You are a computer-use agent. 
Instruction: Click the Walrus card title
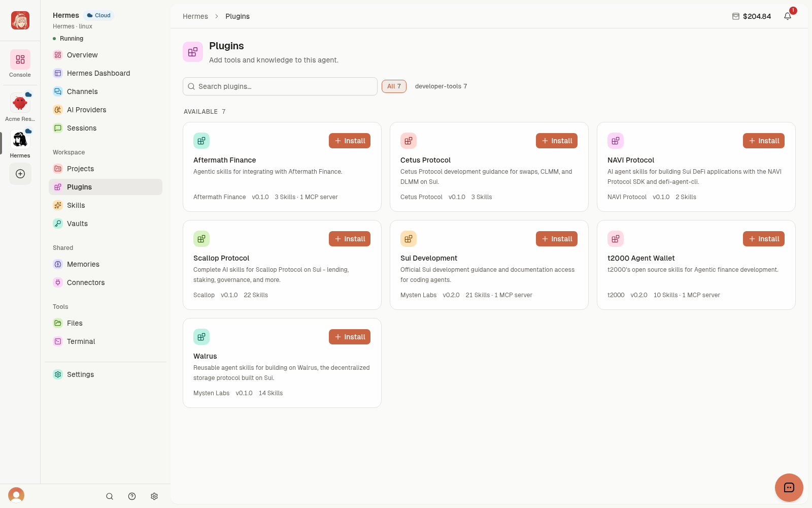(205, 356)
